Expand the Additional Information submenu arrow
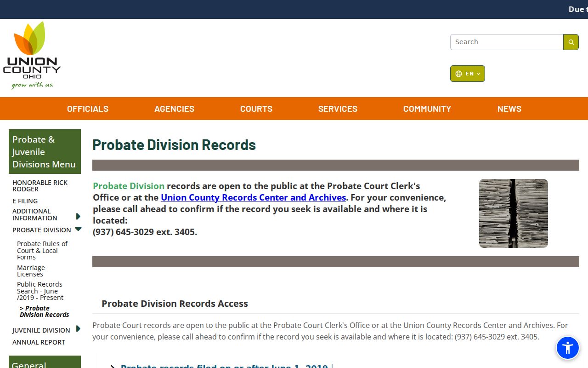The height and width of the screenshot is (368, 588). (x=78, y=216)
